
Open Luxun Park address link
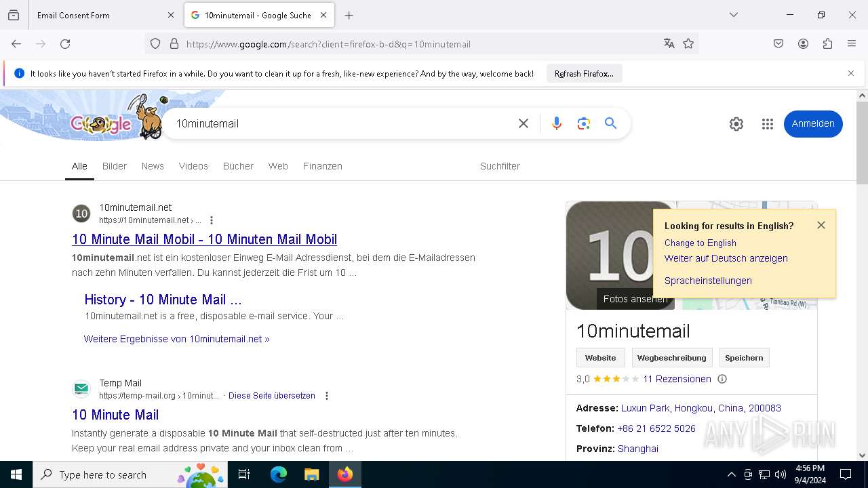701,408
